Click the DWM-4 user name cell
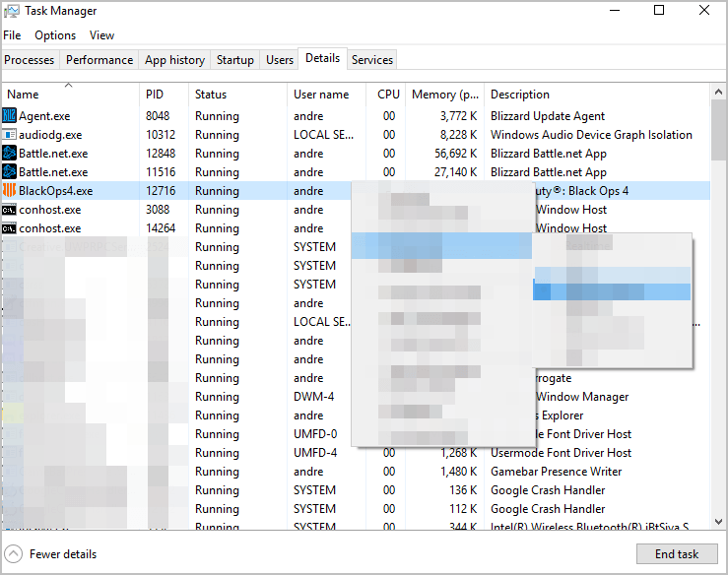The width and height of the screenshot is (728, 575). (314, 397)
